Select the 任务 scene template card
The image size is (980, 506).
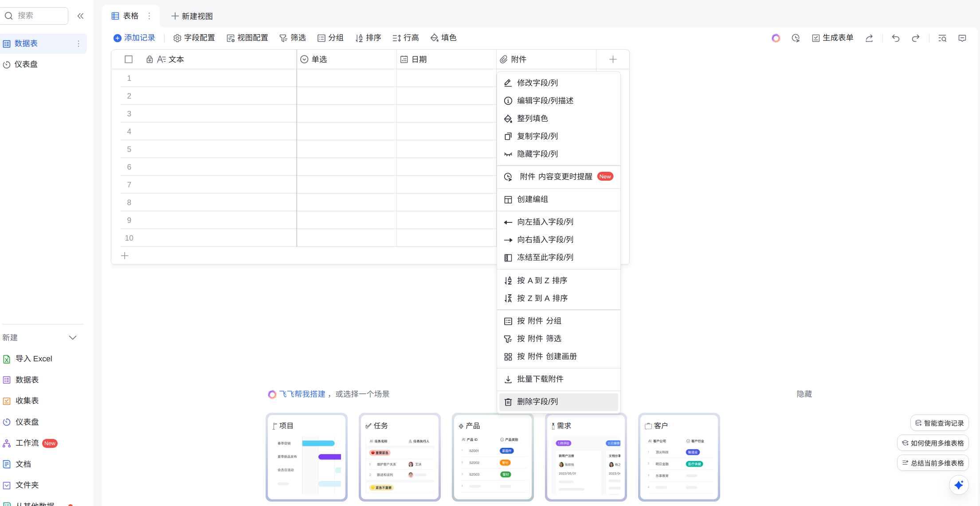400,457
